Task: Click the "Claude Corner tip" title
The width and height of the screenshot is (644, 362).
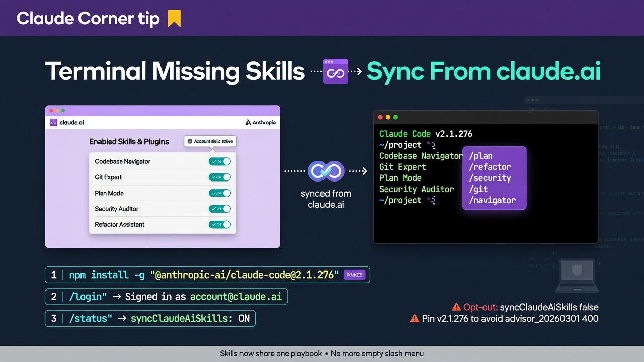Action: (88, 19)
